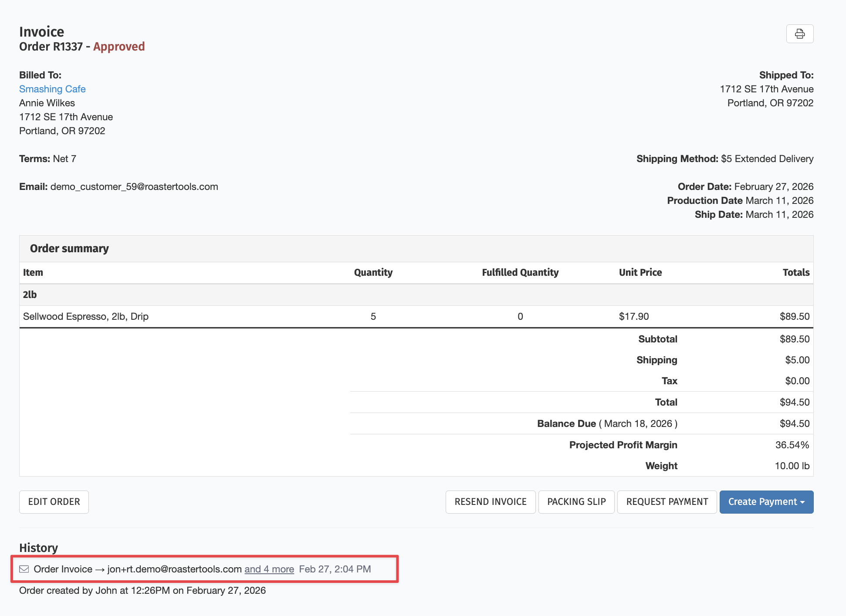846x616 pixels.
Task: Click the Edit Order button
Action: (54, 502)
